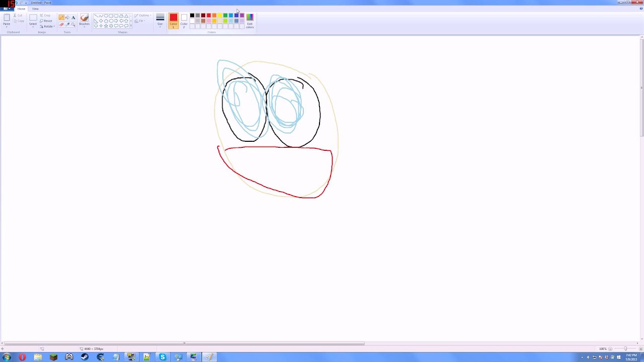Image resolution: width=644 pixels, height=362 pixels.
Task: Pick the triangle shape in Shapes gallery
Action: click(126, 16)
